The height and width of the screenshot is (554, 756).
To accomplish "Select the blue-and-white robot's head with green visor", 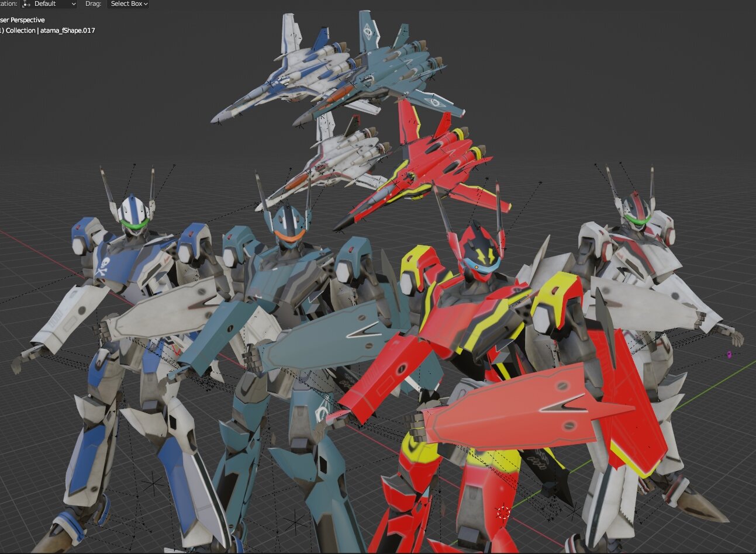I will tap(134, 216).
